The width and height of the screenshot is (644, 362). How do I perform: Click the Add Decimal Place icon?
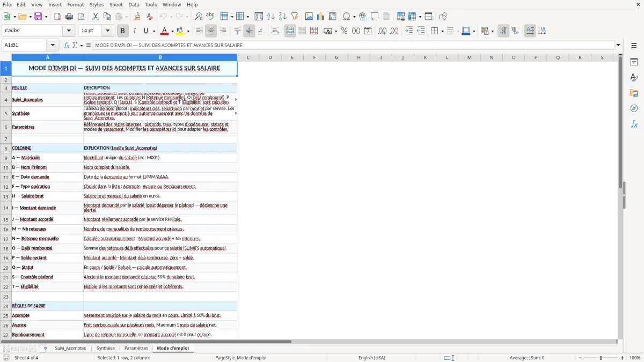point(383,31)
